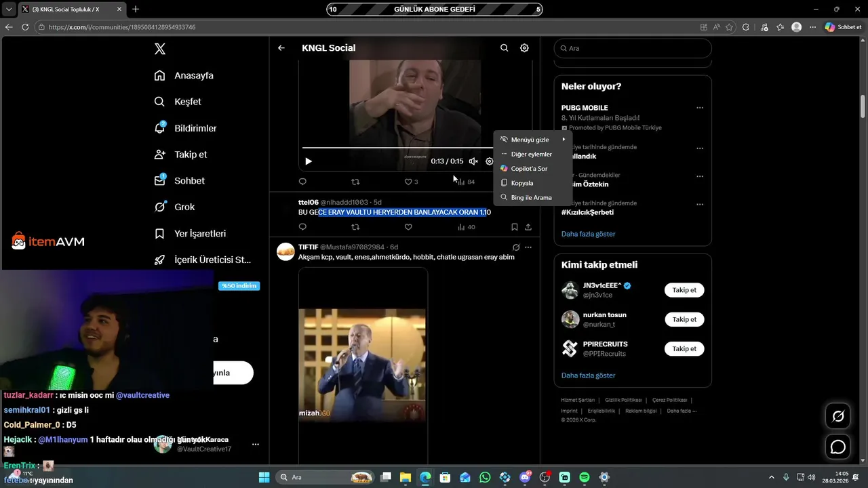This screenshot has width=868, height=488.
Task: Open more options for PUBG MOBILE trend
Action: (700, 108)
